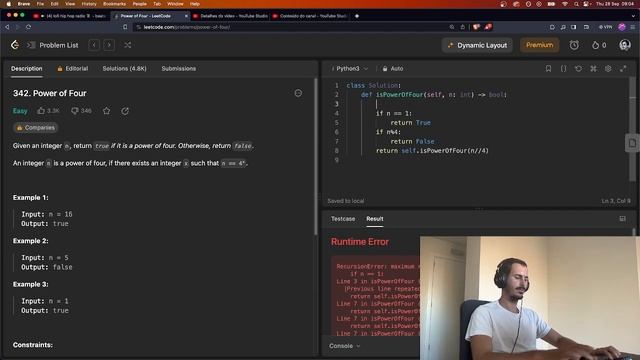This screenshot has width=640, height=360.
Task: Open the Brave hamburger menu
Action: pos(633,27)
